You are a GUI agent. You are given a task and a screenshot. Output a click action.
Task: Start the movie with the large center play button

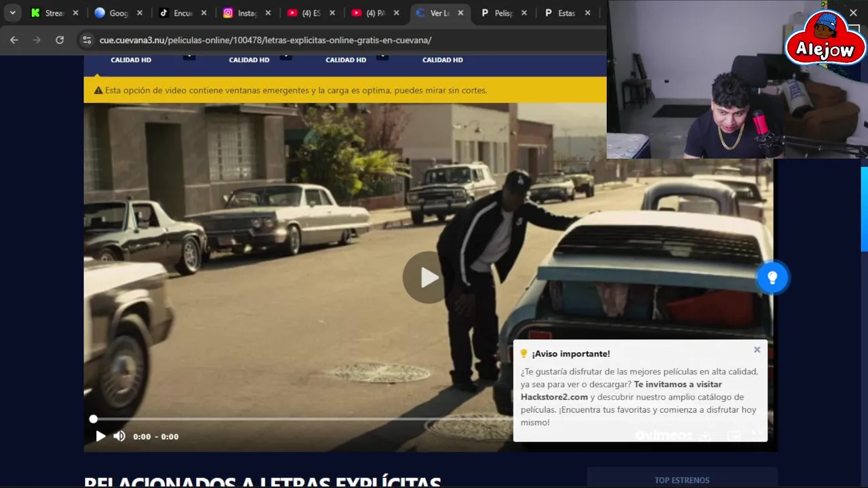pyautogui.click(x=429, y=277)
